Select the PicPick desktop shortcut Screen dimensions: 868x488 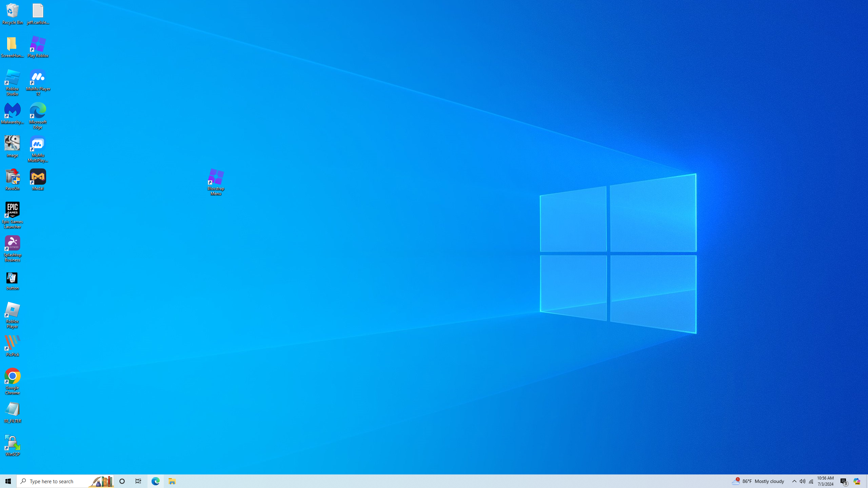(13, 345)
